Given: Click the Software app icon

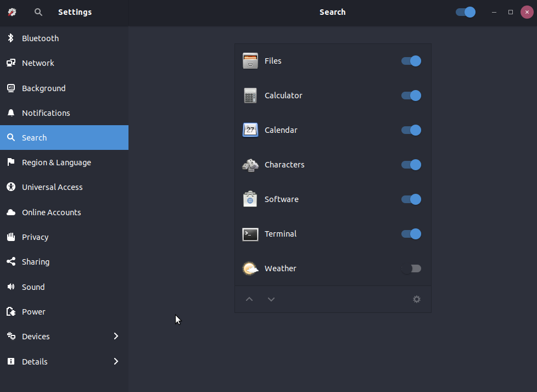Looking at the screenshot, I should tap(250, 199).
